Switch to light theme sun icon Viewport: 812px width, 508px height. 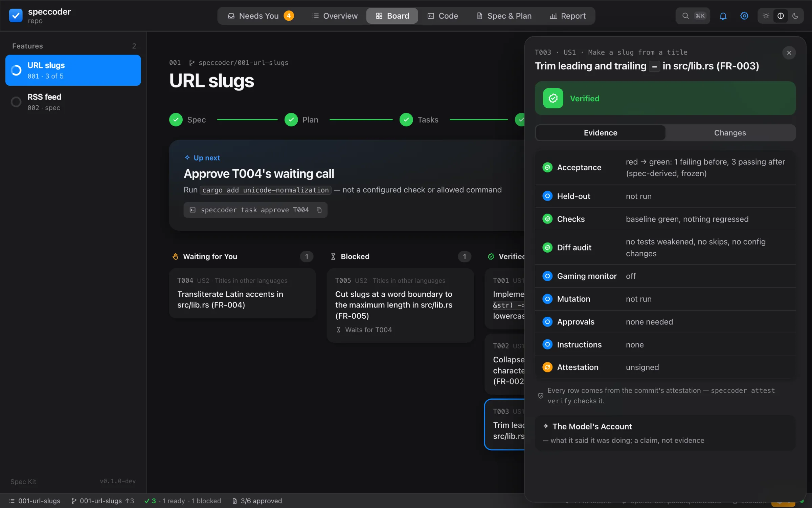click(x=766, y=16)
